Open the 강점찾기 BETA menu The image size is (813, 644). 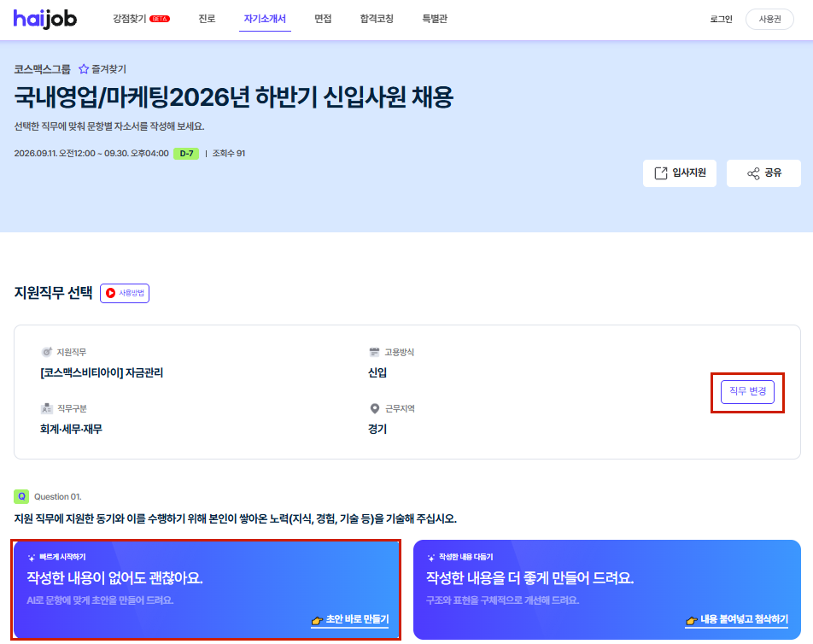[141, 19]
